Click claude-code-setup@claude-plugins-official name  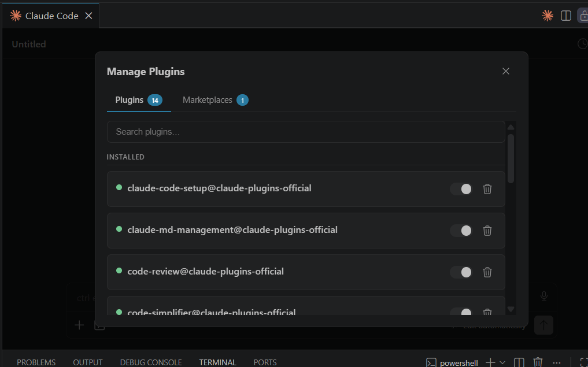pyautogui.click(x=219, y=188)
